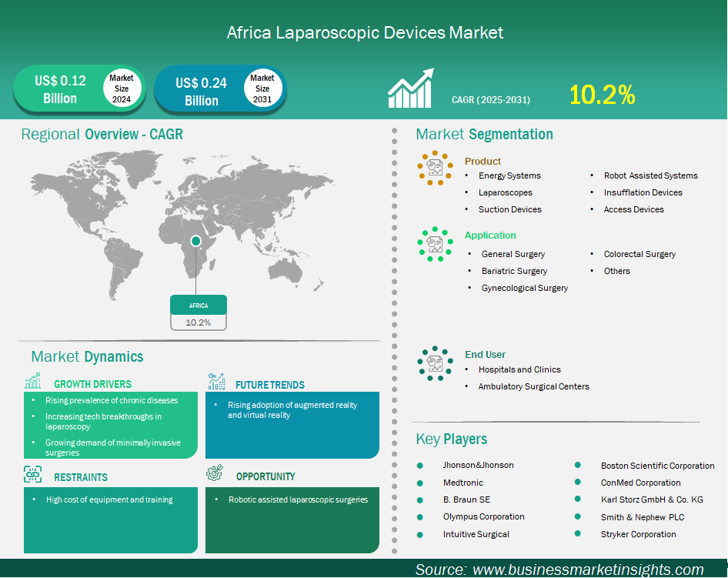
Task: Click the bullet dot beside Stryker Corporation
Action: [x=578, y=534]
